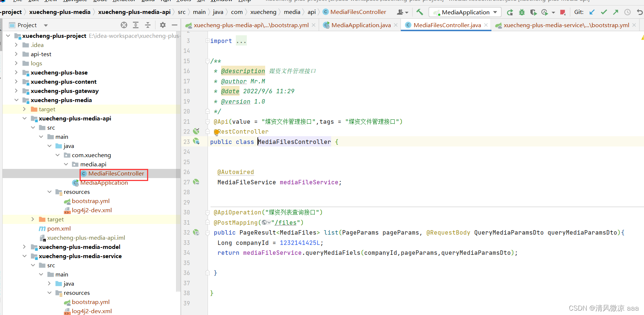
Task: Click the autowired gutter icon on line 27
Action: pos(196,182)
